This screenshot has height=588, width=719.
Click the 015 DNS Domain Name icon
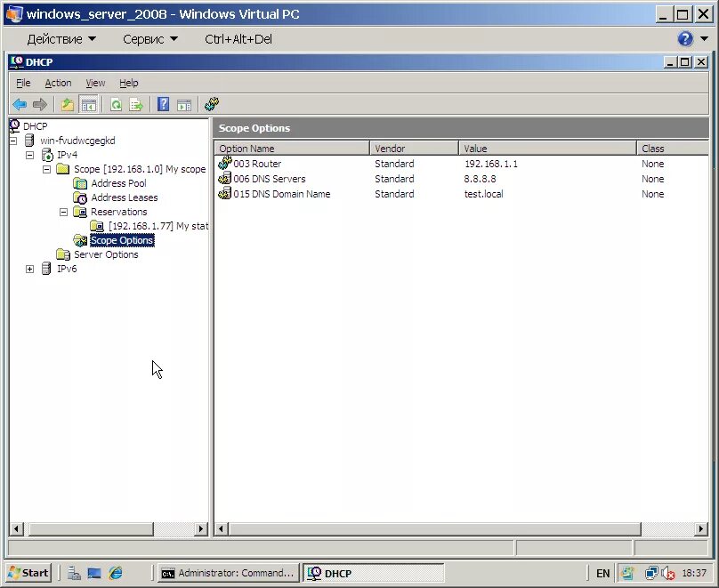(224, 193)
